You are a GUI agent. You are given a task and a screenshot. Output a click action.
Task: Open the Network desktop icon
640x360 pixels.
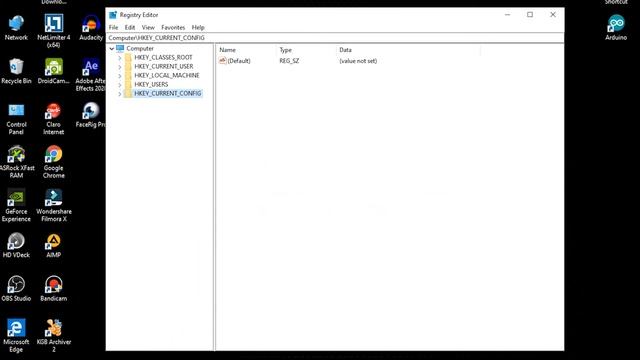tap(16, 28)
